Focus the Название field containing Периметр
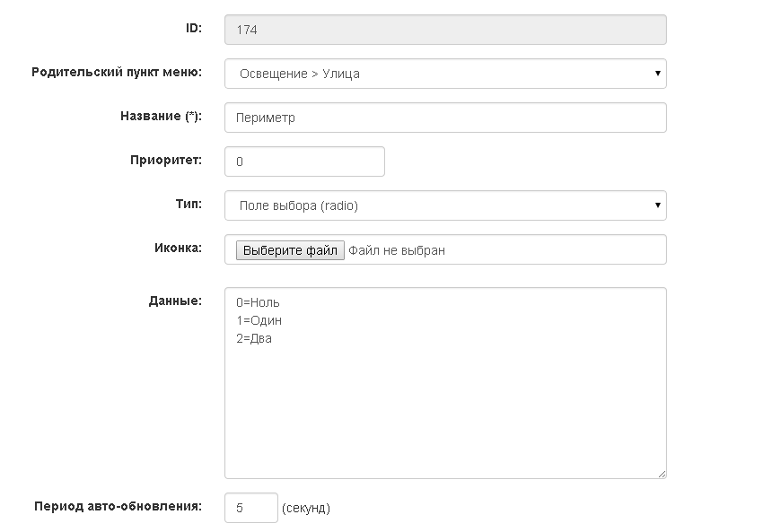The image size is (772, 532). coord(445,118)
